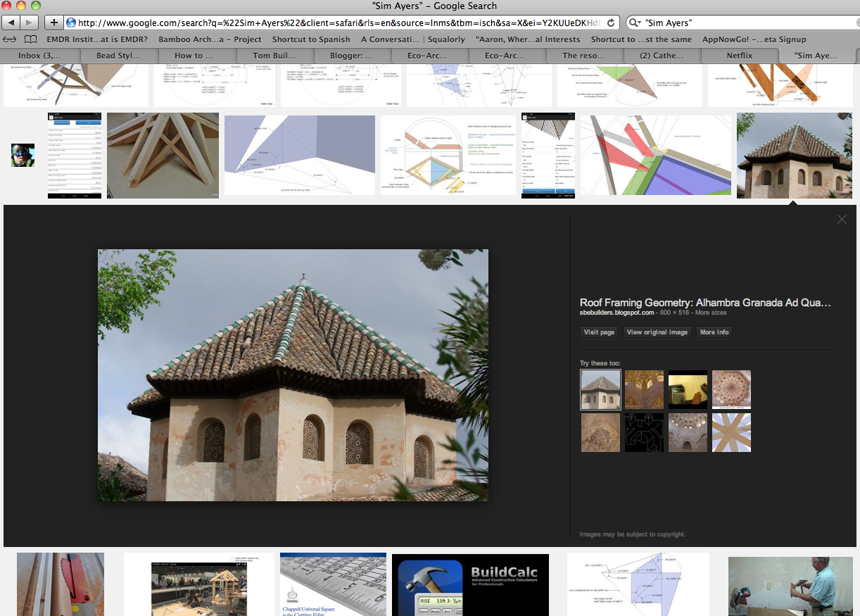This screenshot has height=616, width=860.
Task: Click the More sizes link
Action: (x=710, y=312)
